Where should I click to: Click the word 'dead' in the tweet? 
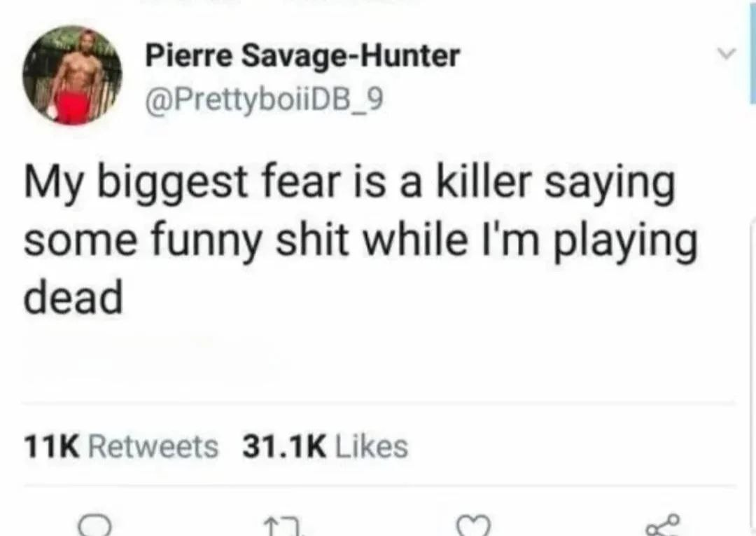click(73, 298)
